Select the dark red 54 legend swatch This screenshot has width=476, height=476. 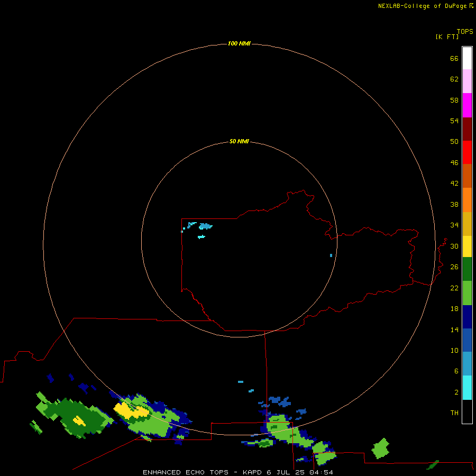(467, 129)
